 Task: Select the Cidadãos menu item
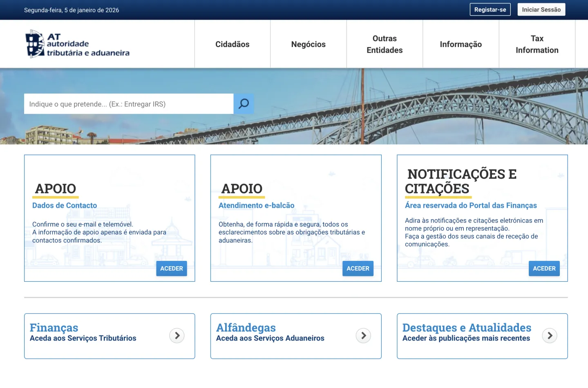click(232, 44)
